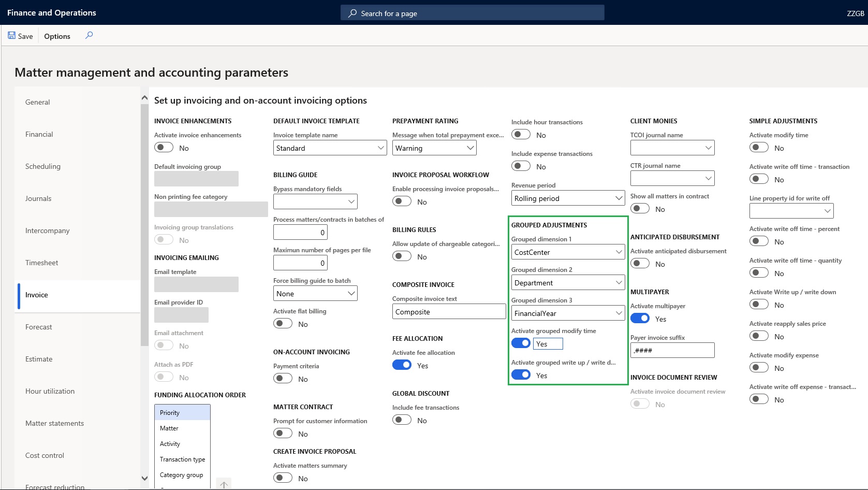Turn off Activate fee allocation

pyautogui.click(x=402, y=365)
